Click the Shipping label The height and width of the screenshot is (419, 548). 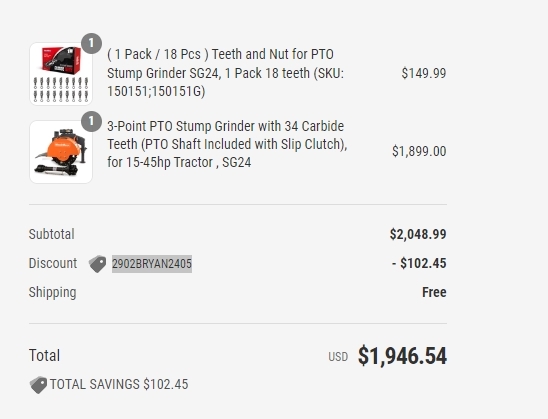52,292
